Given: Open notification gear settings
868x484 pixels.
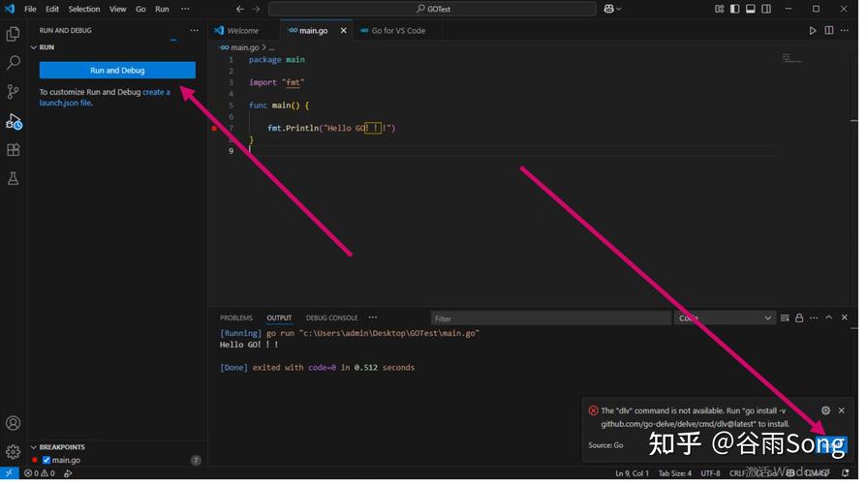Looking at the screenshot, I should [x=825, y=410].
